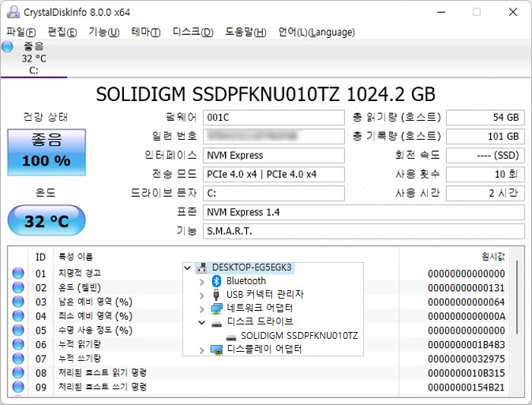Open the 언어(L)(Language) menu

pos(317,32)
